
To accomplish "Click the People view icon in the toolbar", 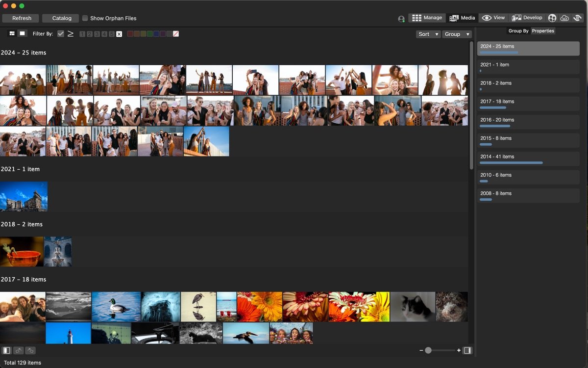I will coord(552,18).
